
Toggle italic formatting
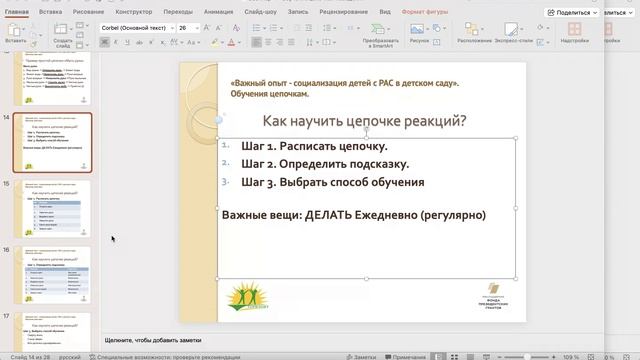point(116,42)
